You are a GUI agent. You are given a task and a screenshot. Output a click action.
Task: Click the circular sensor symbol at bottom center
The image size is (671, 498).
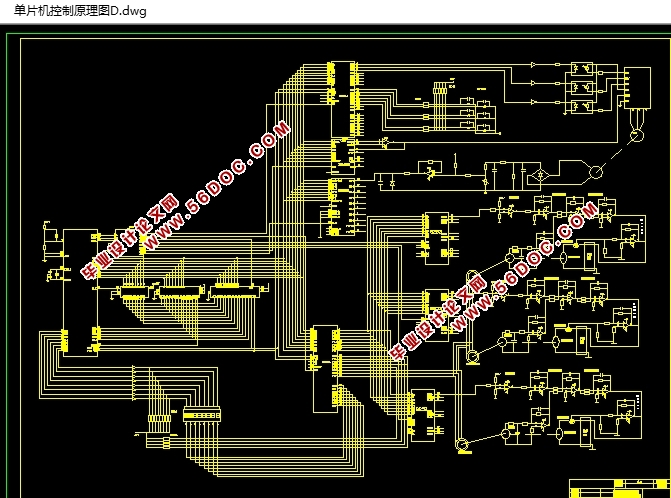pyautogui.click(x=462, y=443)
